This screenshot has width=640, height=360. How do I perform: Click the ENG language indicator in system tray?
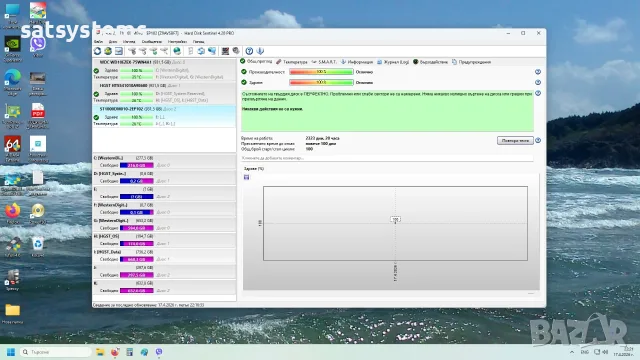[584, 352]
